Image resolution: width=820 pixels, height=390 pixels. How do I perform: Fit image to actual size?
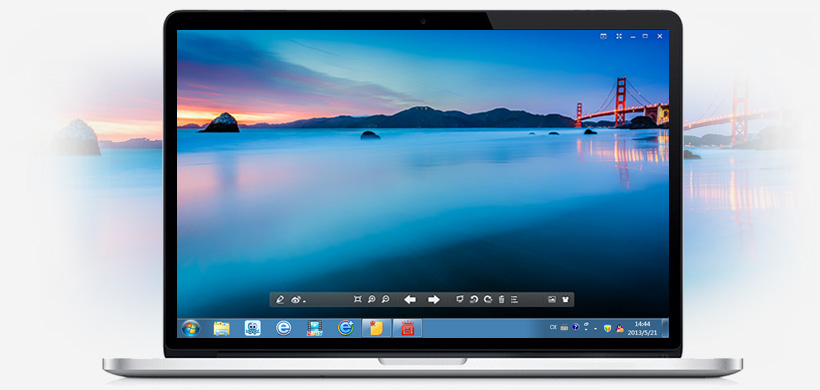point(358,300)
